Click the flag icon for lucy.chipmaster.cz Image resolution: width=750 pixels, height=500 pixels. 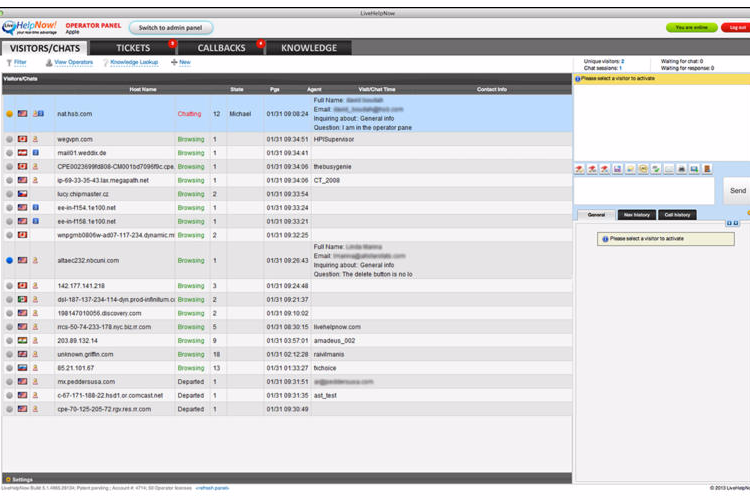point(22,194)
